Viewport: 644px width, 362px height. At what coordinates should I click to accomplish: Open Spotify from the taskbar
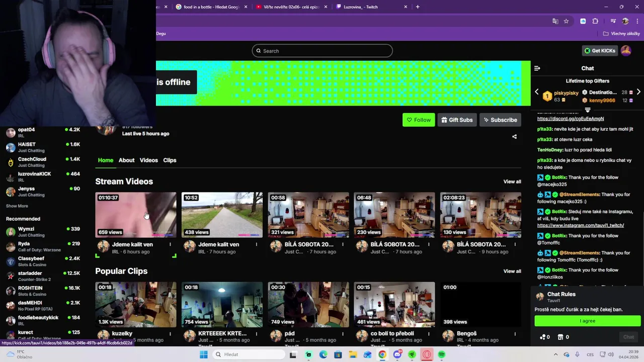click(x=441, y=354)
